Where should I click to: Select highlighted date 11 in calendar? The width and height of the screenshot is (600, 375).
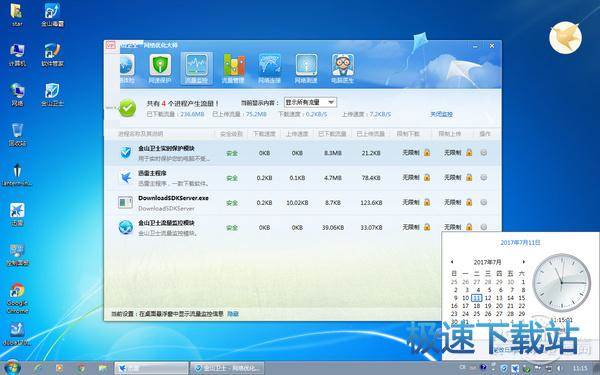476,298
